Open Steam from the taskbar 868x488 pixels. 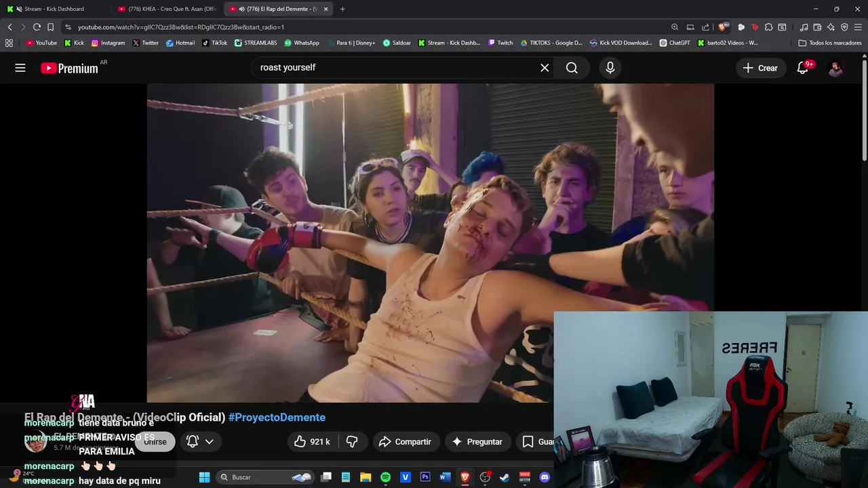(505, 477)
